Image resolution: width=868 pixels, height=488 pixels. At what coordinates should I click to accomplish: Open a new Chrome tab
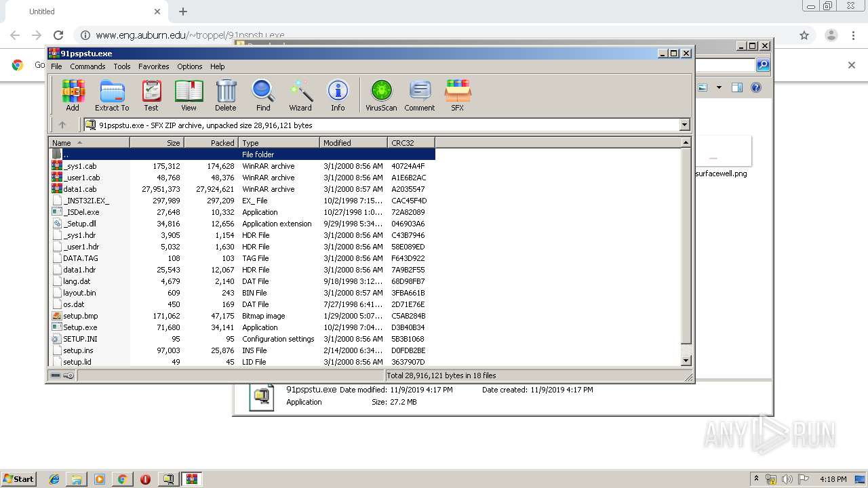pos(183,12)
